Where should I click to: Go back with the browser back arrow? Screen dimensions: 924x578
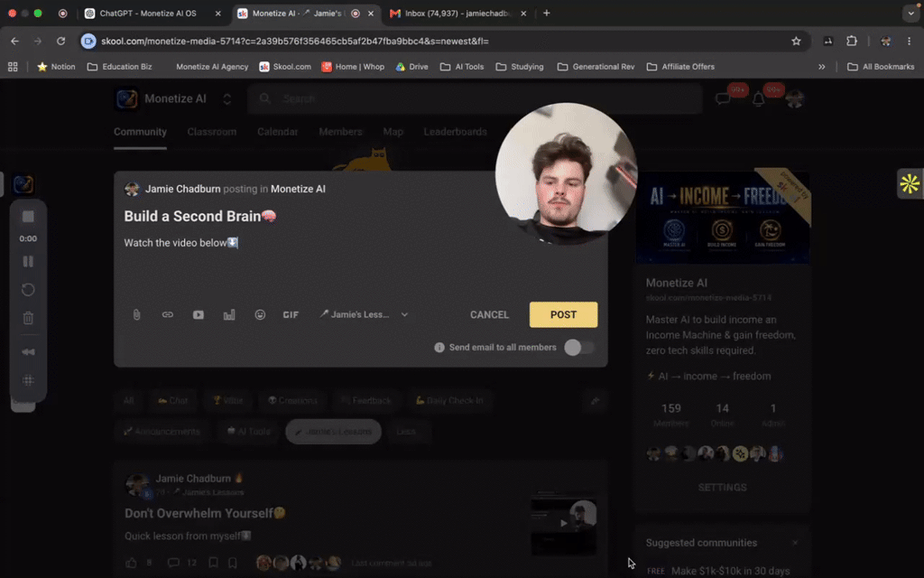[14, 41]
